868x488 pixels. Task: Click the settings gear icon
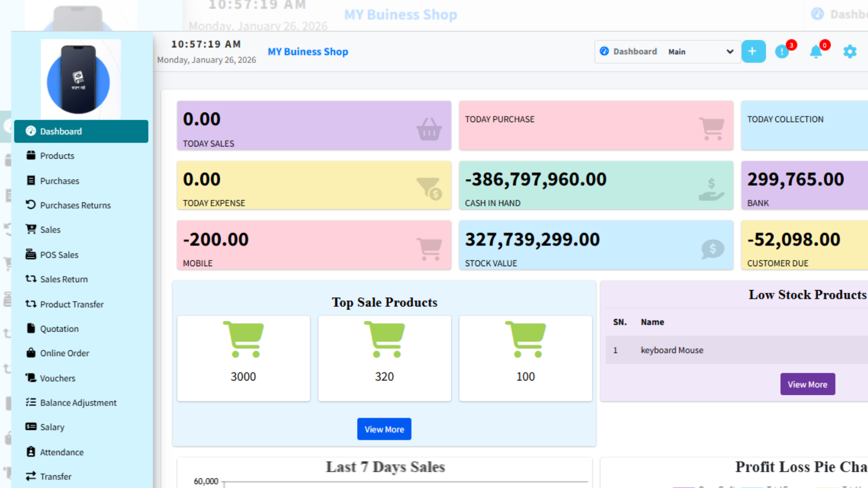(850, 52)
